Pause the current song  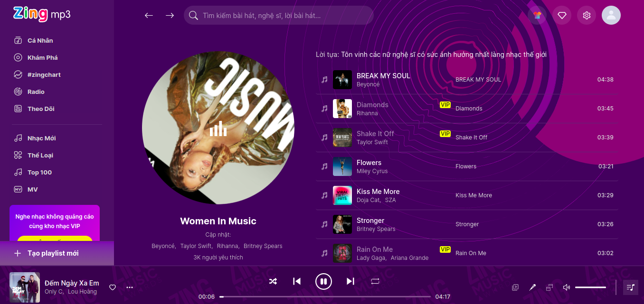coord(323,281)
